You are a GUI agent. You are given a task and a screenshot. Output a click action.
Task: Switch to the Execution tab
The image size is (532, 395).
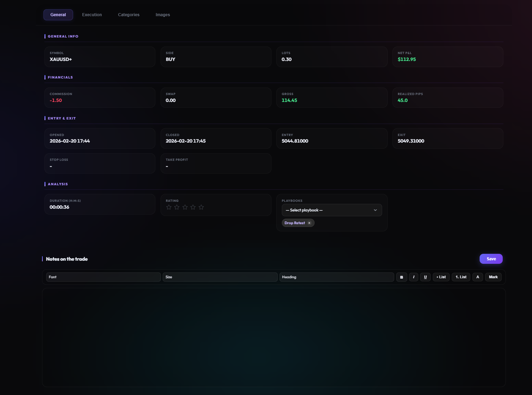[92, 15]
